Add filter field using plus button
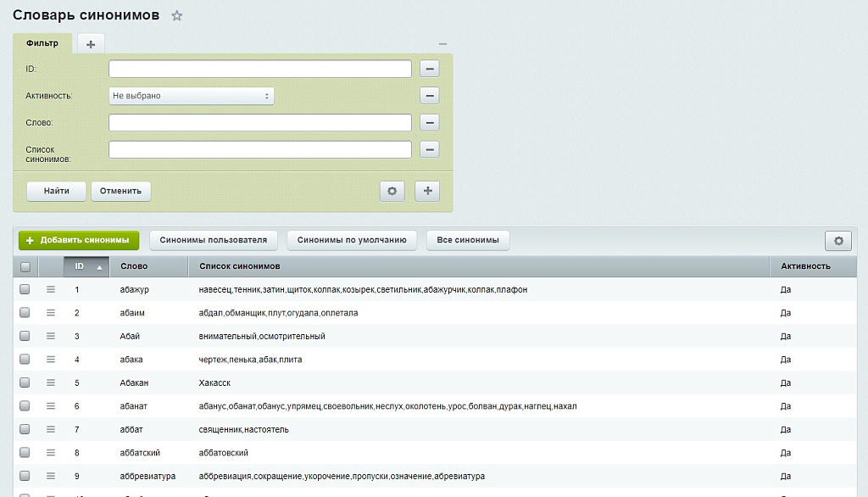 tap(427, 191)
